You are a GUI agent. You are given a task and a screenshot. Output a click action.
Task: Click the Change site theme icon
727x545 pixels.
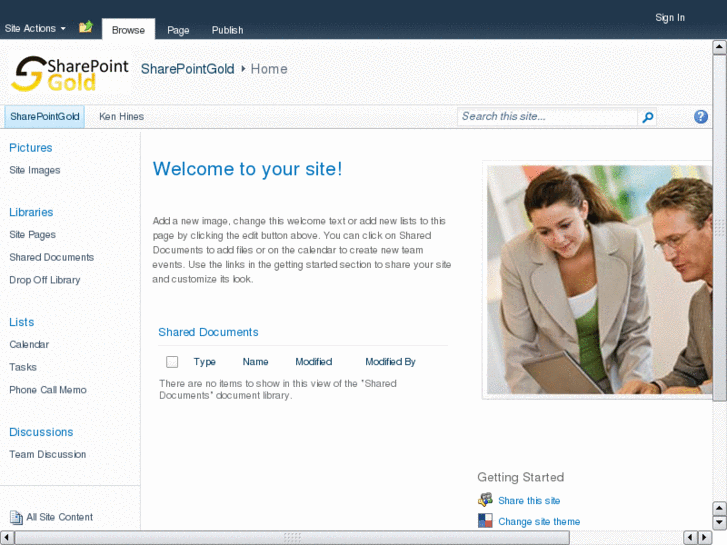click(x=485, y=520)
